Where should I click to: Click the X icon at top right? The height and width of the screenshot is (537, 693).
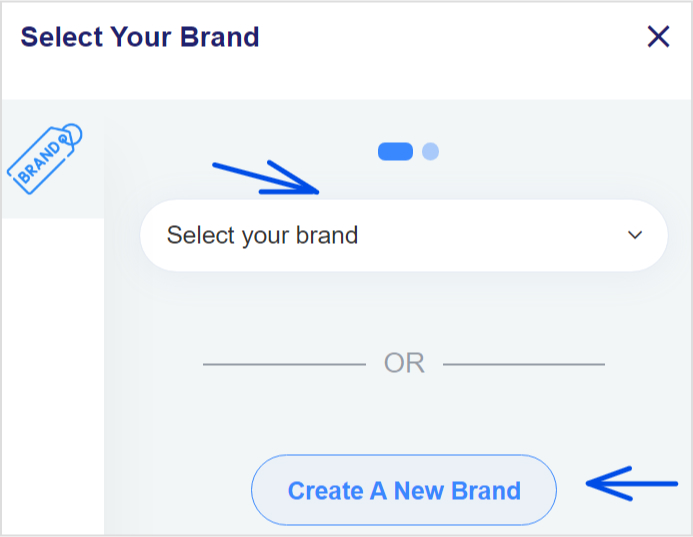(658, 36)
